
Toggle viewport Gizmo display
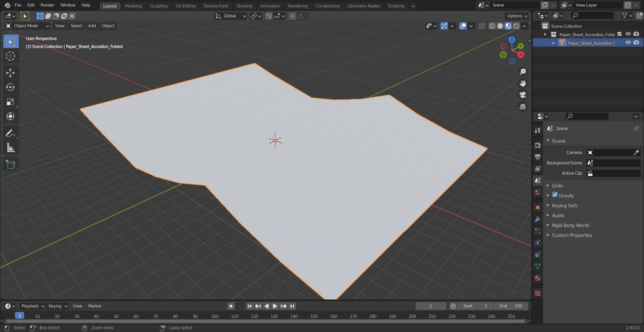coord(444,26)
